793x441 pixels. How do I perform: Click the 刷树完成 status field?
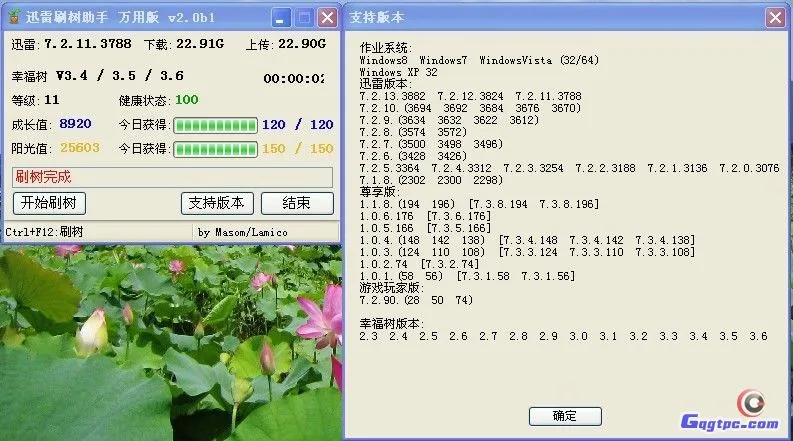pyautogui.click(x=172, y=178)
